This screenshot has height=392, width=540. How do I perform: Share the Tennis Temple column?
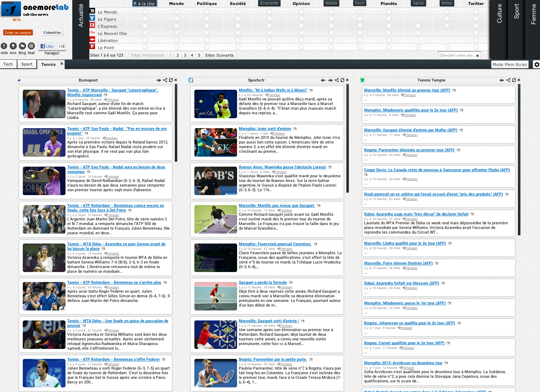(x=508, y=80)
